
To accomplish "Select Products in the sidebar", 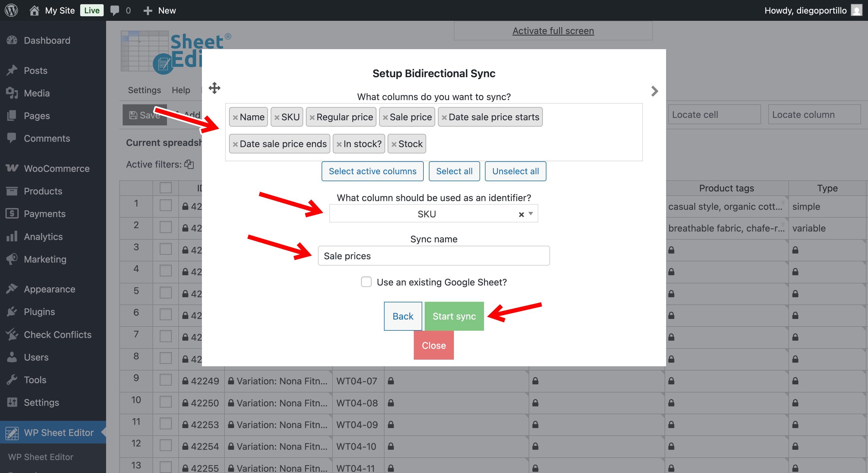I will tap(43, 191).
